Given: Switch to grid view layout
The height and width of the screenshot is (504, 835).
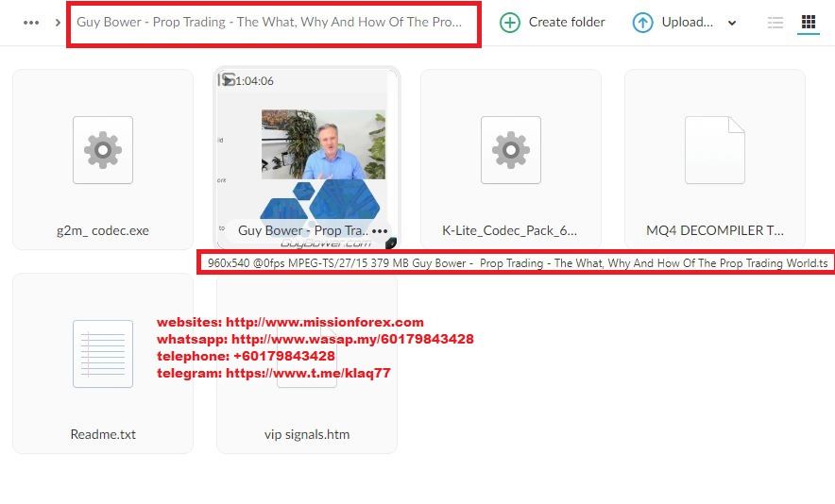Looking at the screenshot, I should (x=809, y=23).
